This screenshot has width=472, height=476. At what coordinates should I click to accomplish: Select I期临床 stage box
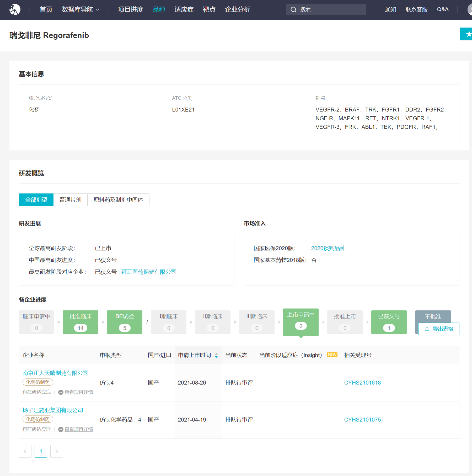pos(169,322)
